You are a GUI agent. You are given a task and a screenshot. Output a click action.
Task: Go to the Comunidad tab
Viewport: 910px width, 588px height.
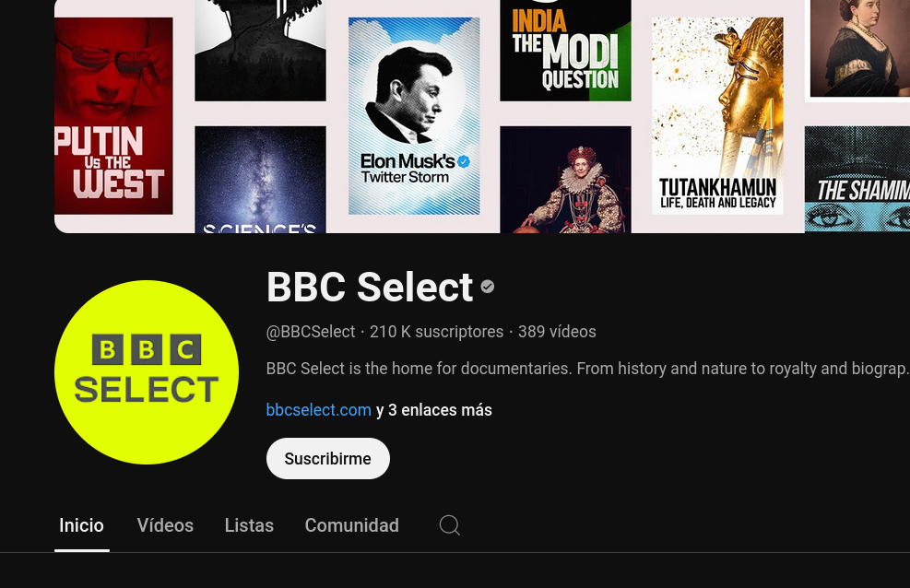pyautogui.click(x=351, y=525)
